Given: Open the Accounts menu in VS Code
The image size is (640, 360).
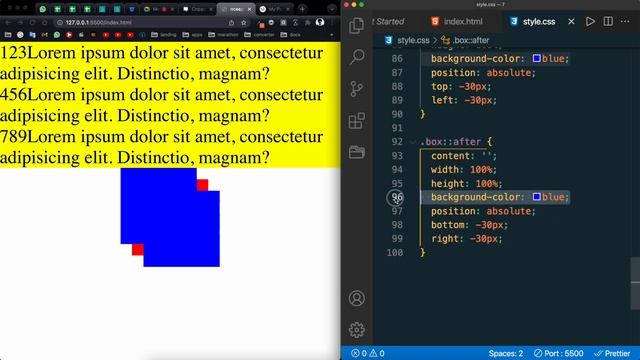Looking at the screenshot, I should [x=357, y=298].
